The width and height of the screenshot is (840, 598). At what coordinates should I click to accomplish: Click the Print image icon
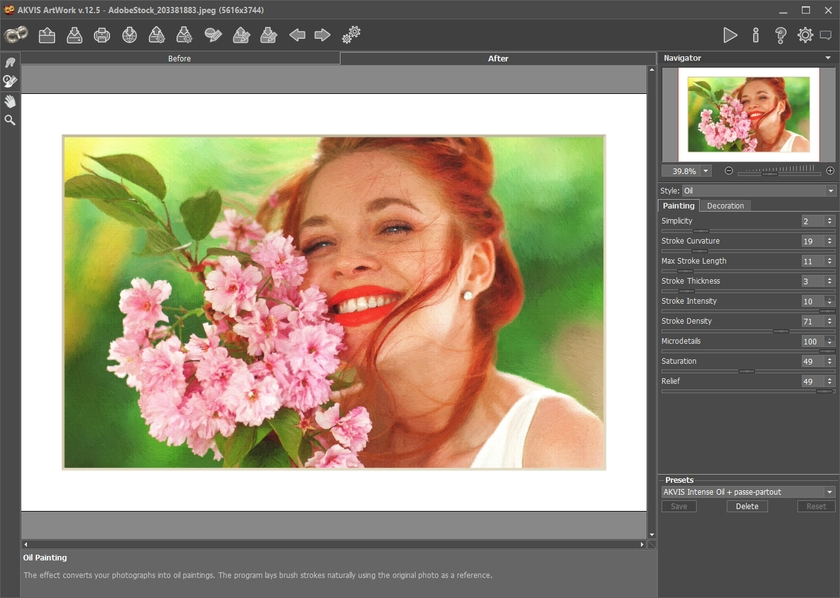[102, 36]
